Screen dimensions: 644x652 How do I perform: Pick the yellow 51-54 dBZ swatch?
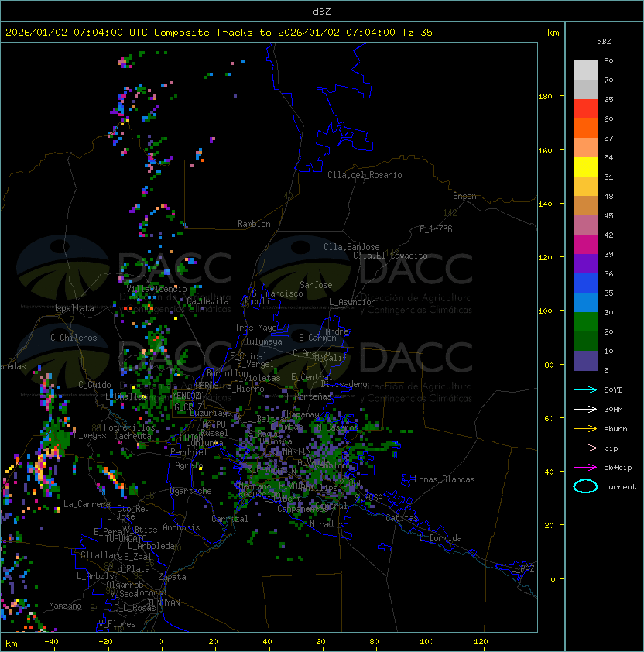[x=585, y=166]
